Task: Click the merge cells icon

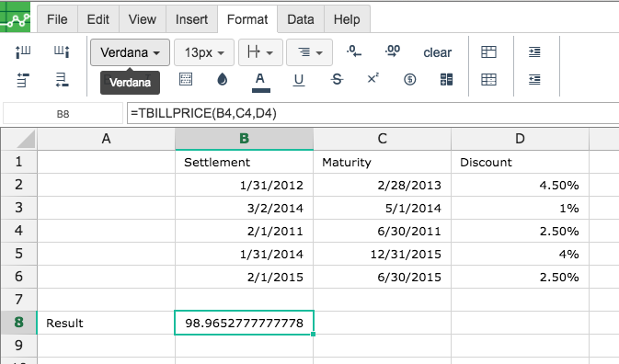Action: pyautogui.click(x=446, y=80)
